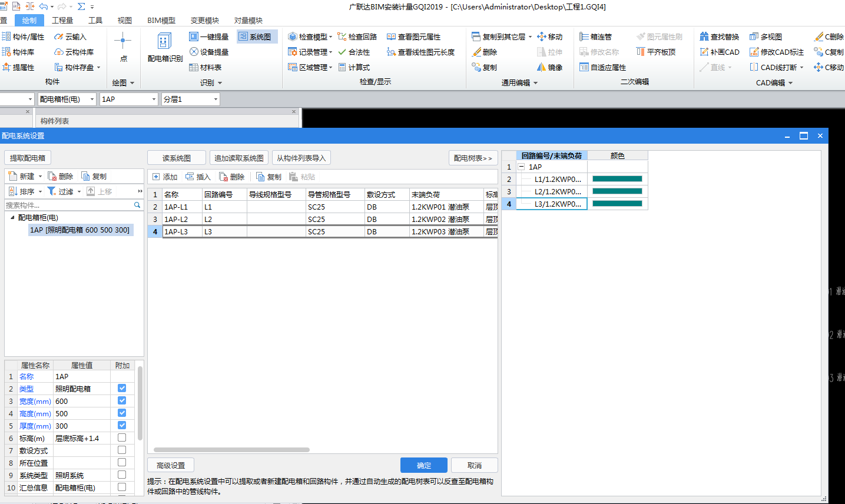Open the 补画CAD tool
845x504 pixels.
click(719, 52)
